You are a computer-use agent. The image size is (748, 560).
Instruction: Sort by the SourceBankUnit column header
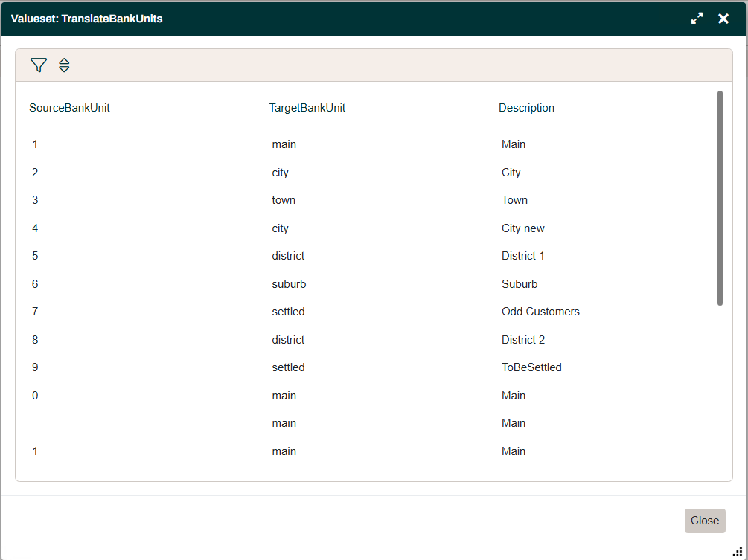click(x=69, y=107)
